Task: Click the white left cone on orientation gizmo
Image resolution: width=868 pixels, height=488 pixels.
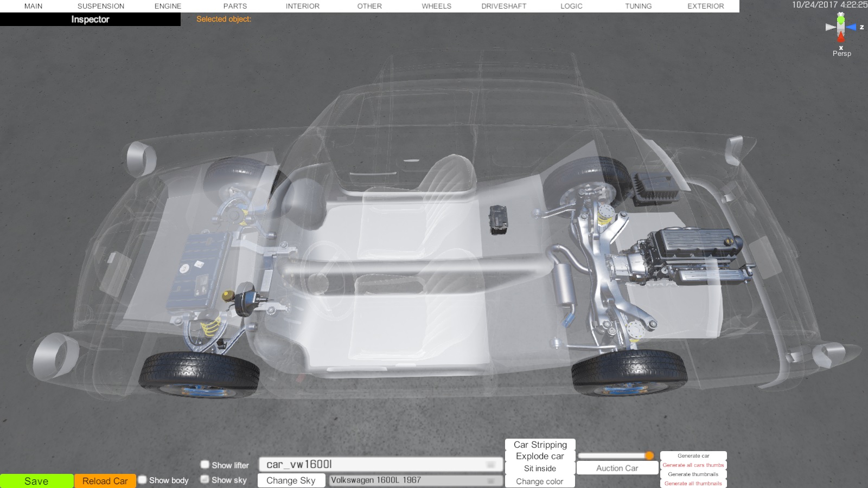Action: click(830, 27)
